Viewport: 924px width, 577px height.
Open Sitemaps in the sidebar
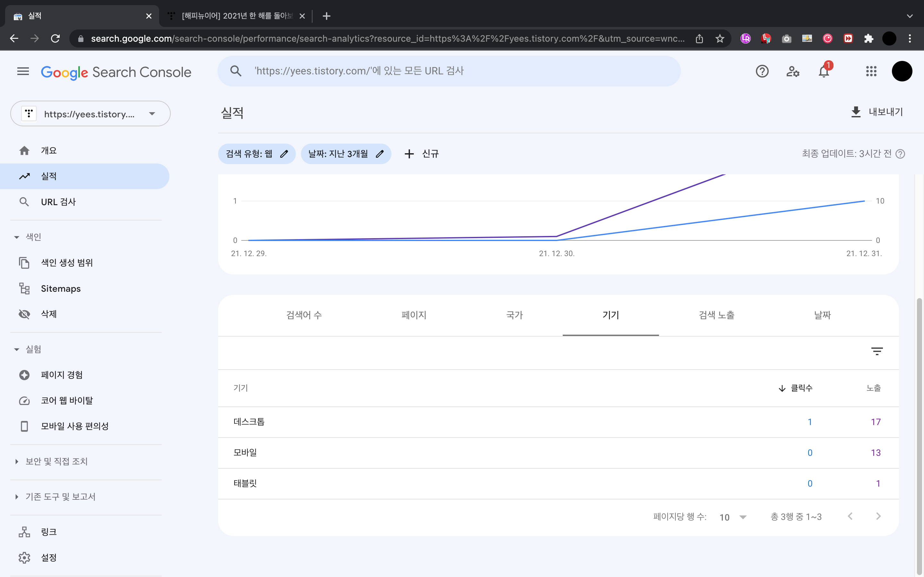61,288
